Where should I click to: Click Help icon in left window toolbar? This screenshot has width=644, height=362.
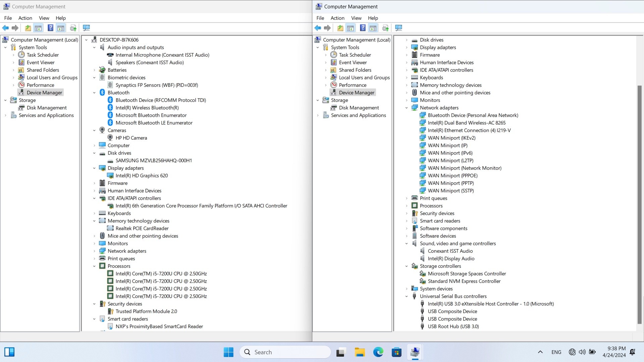click(50, 28)
